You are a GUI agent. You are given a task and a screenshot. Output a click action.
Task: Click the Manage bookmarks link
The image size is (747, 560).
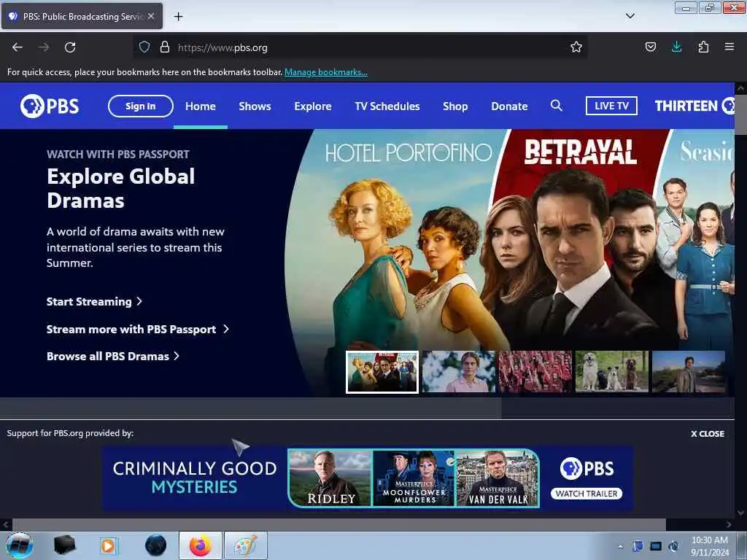coord(326,72)
